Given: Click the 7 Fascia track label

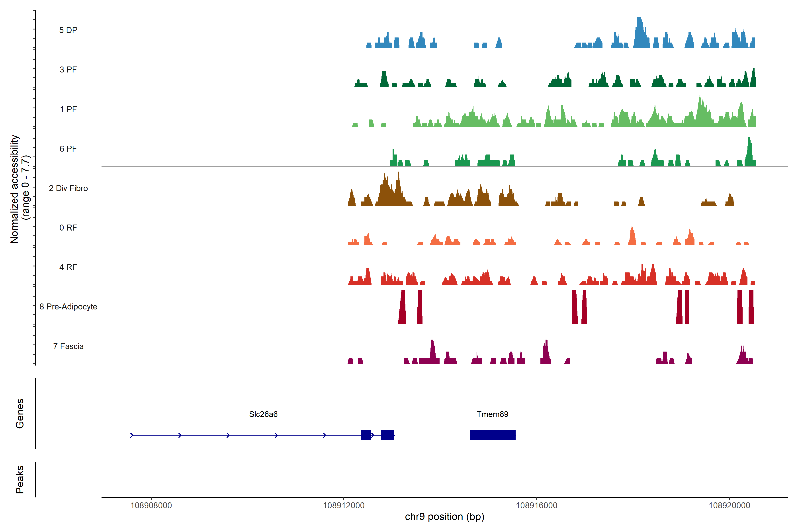Looking at the screenshot, I should (68, 346).
